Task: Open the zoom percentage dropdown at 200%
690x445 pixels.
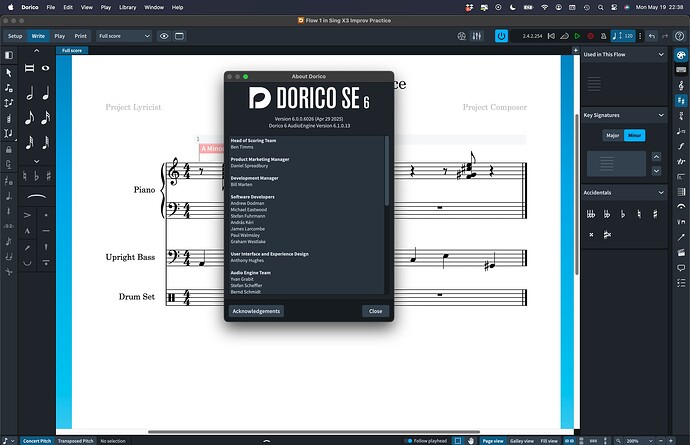Action: pyautogui.click(x=638, y=441)
